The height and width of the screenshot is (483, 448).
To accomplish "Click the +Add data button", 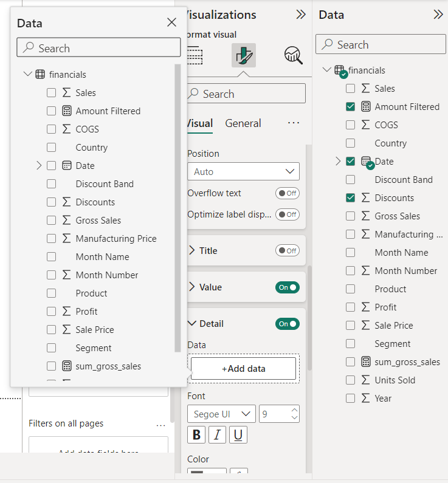I will pyautogui.click(x=243, y=368).
